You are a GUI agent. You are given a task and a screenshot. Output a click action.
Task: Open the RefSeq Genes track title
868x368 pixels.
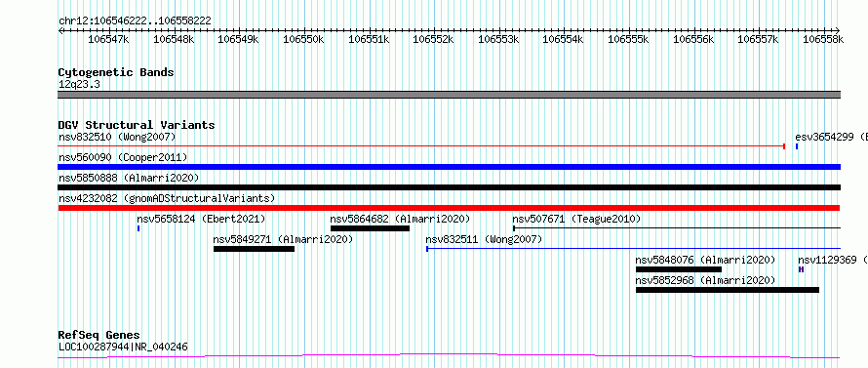pyautogui.click(x=99, y=336)
